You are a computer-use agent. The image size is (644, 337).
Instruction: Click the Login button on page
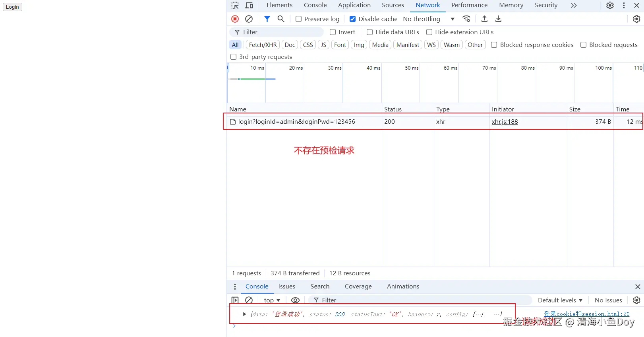pyautogui.click(x=12, y=7)
